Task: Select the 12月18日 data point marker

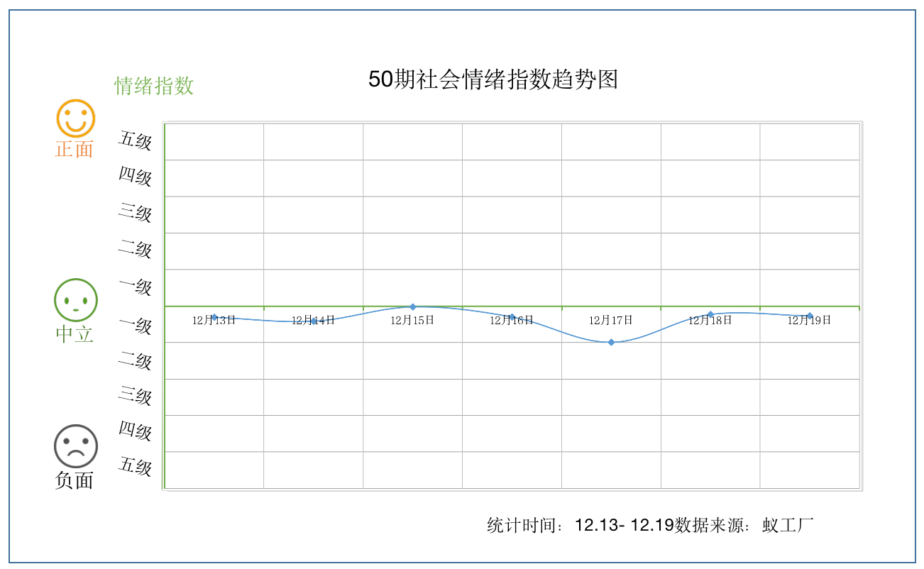Action: pyautogui.click(x=710, y=314)
